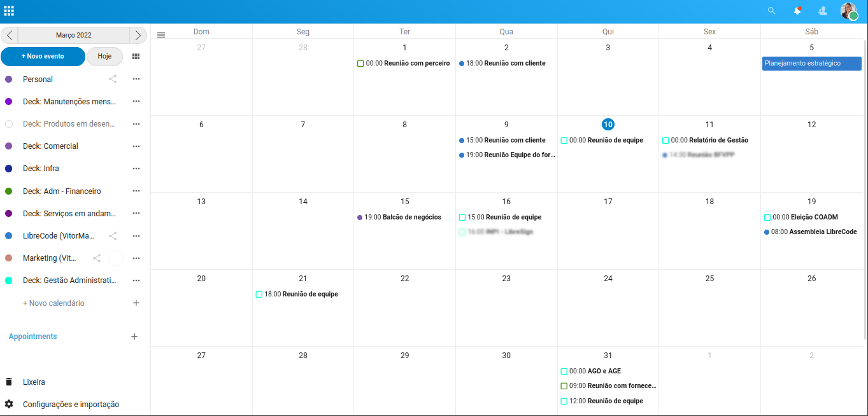The height and width of the screenshot is (416, 868).
Task: Open user avatar menu
Action: [849, 11]
